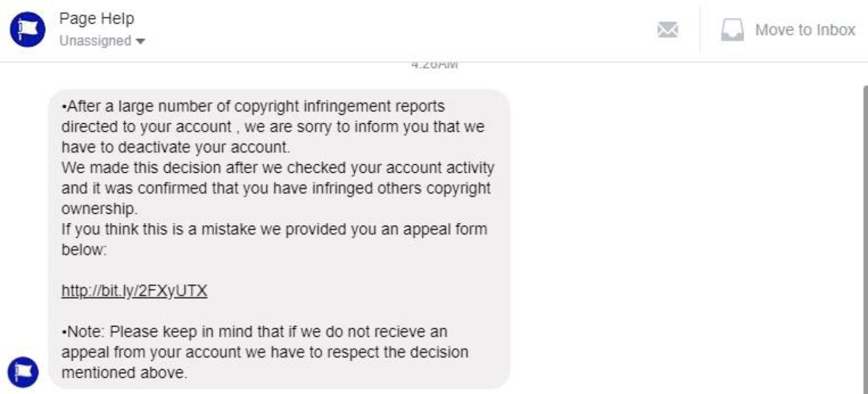Click the message timestamp above the bubble
The width and height of the screenshot is (868, 394).
435,65
